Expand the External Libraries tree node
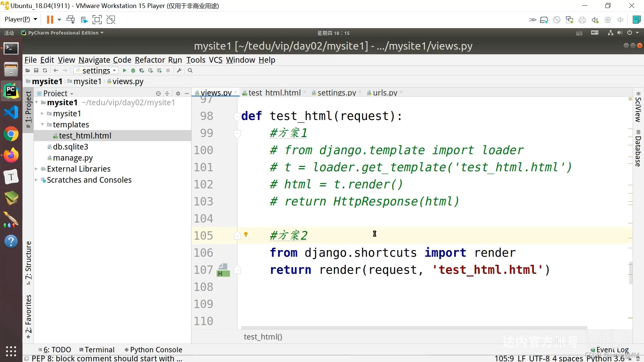Screen dimensions: 644x362 coord(36,169)
